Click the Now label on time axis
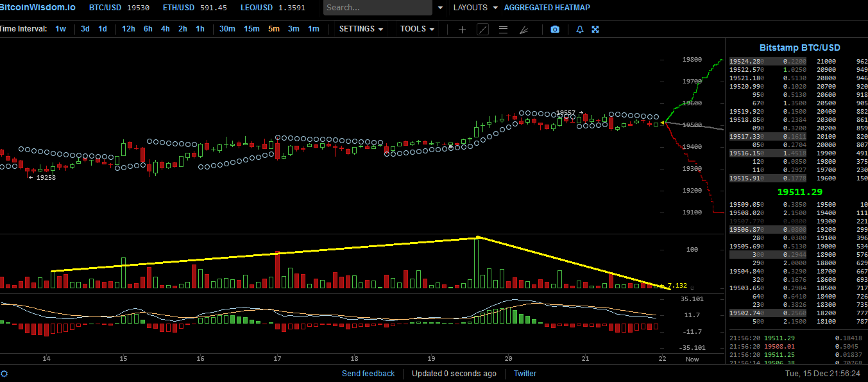Screen dimensions: 868x382 [692, 360]
